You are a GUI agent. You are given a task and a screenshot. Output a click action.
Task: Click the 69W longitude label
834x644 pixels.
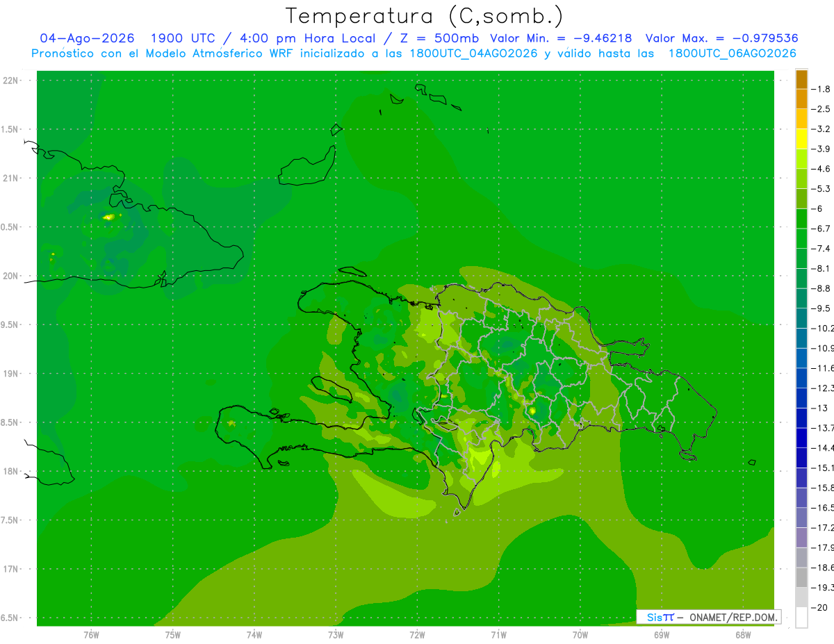pos(661,635)
